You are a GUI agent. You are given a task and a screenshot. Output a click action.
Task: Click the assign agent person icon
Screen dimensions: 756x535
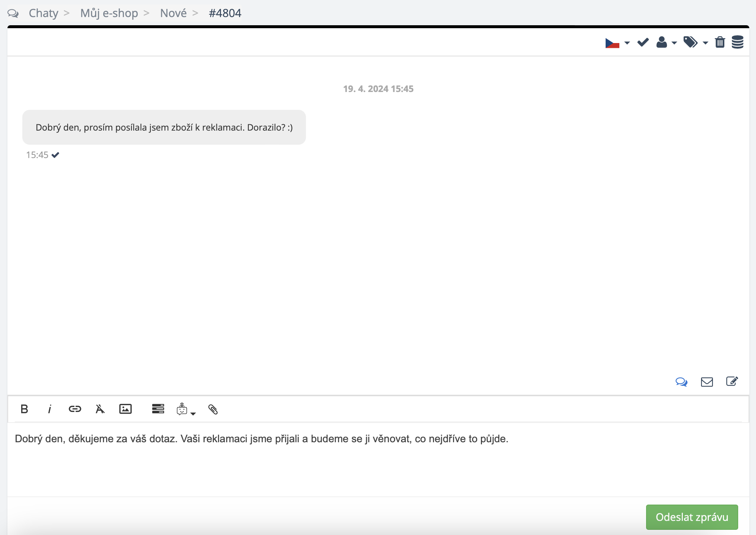[x=662, y=42]
